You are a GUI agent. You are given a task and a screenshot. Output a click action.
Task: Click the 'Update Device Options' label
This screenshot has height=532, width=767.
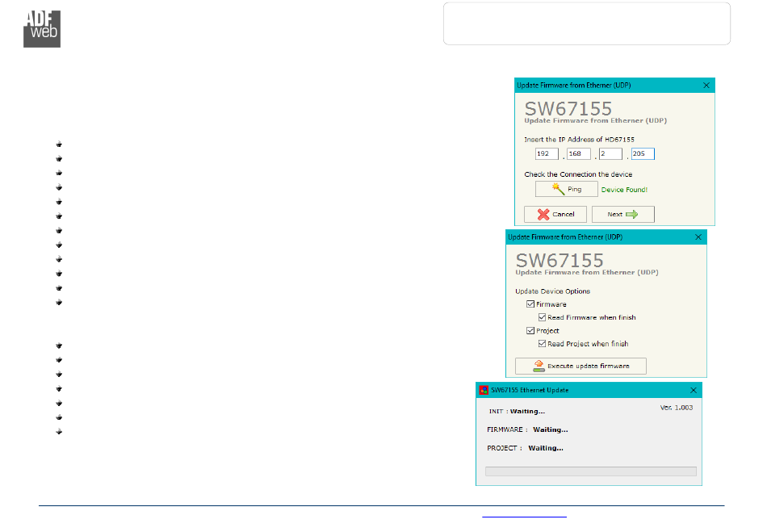[x=553, y=291]
